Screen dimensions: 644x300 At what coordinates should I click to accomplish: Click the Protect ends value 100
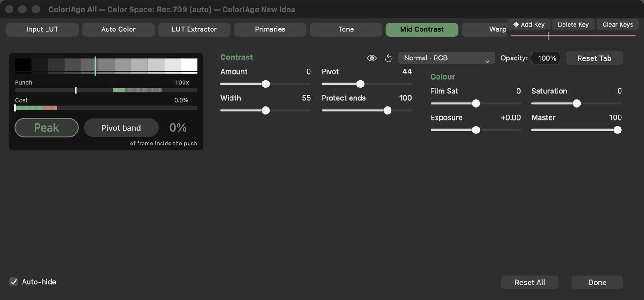(405, 98)
